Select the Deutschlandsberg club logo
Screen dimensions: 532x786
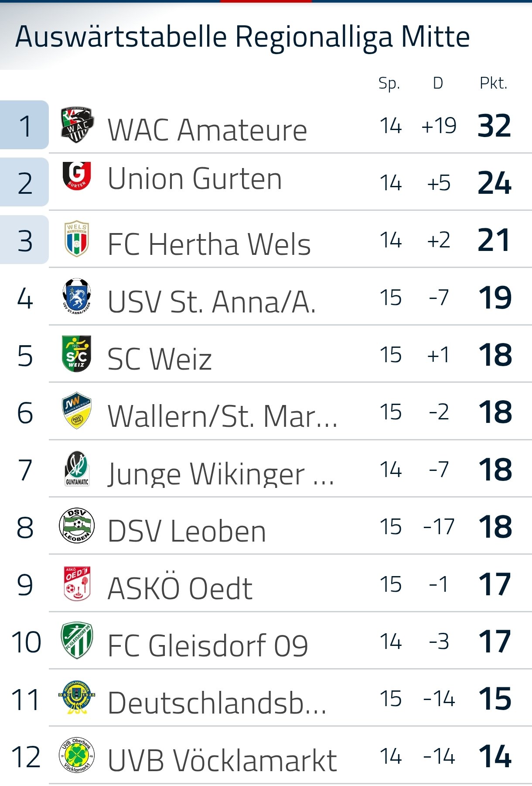tap(77, 697)
